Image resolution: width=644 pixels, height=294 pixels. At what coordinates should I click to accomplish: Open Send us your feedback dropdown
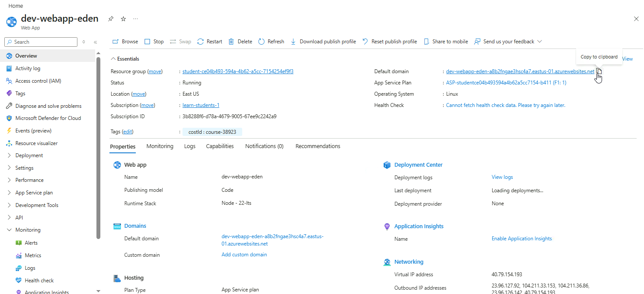coord(539,42)
